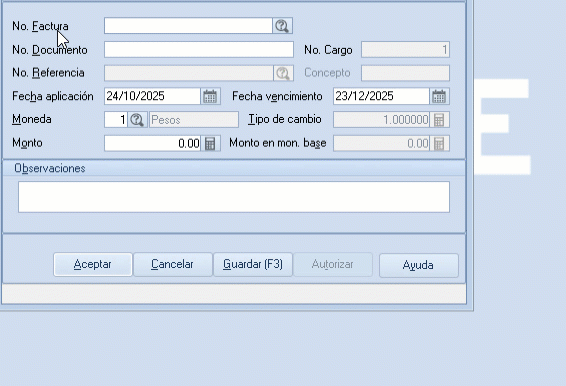
Task: Click the Monto en mon. base calculator icon
Action: pos(439,144)
